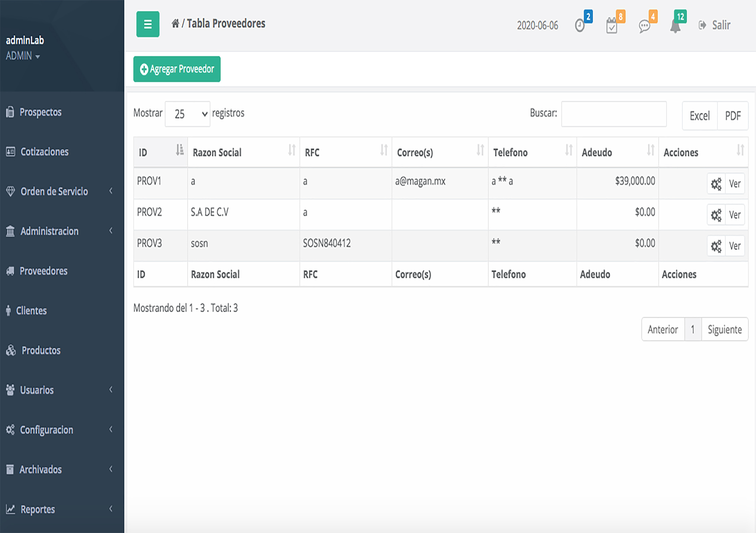756x533 pixels.
Task: Expand Reportes submenu chevron
Action: pos(111,509)
